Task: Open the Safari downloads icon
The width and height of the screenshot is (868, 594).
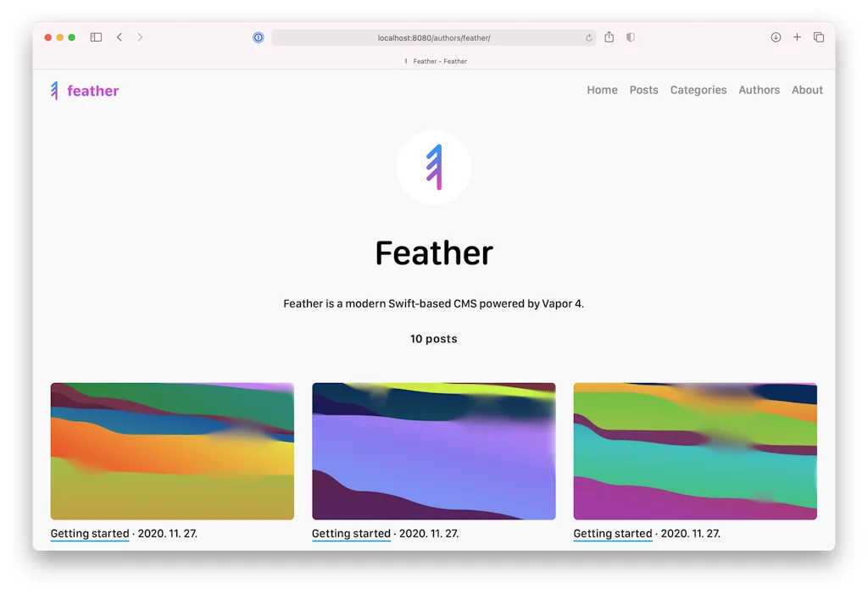Action: click(776, 37)
